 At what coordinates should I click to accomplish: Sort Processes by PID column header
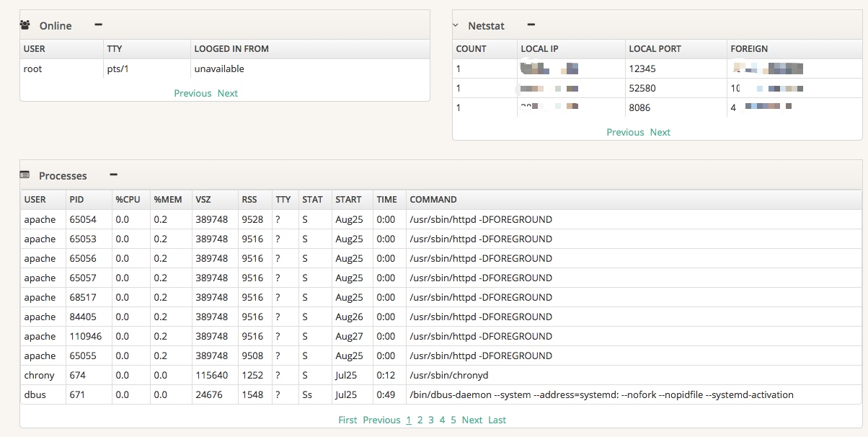(89, 200)
